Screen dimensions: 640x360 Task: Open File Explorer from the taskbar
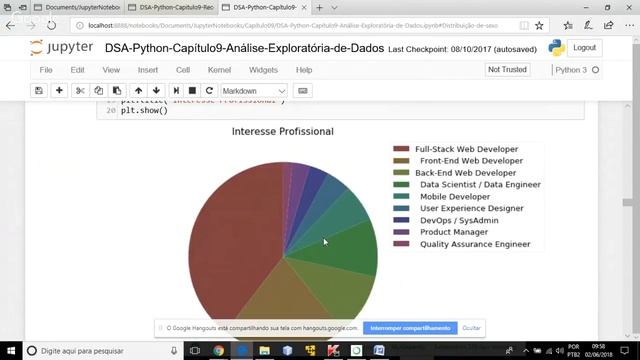(x=264, y=351)
